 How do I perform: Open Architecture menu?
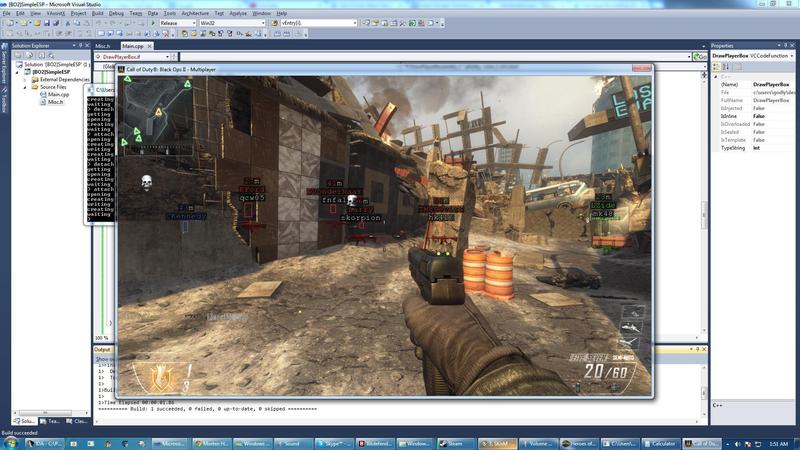coord(195,13)
